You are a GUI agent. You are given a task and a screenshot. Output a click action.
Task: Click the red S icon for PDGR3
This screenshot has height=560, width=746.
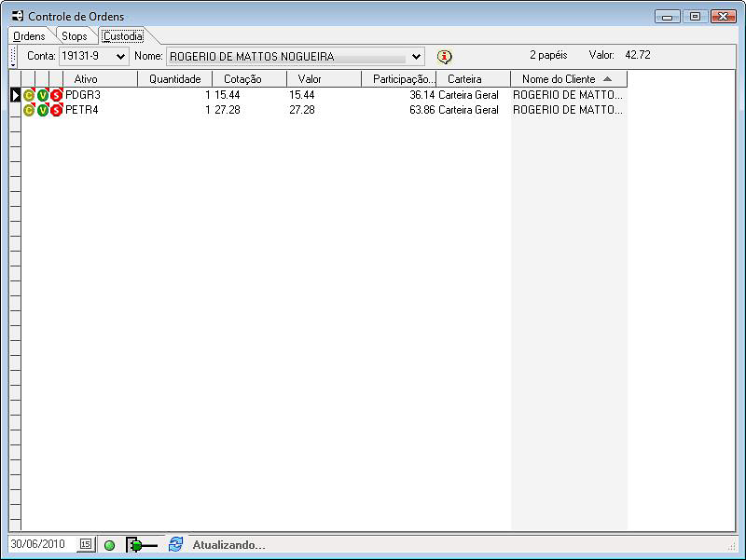56,95
